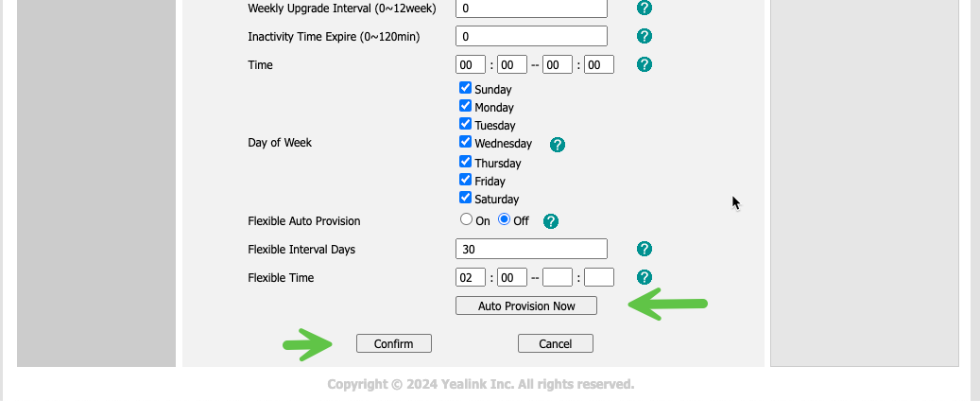Click the Flexible Time start hour box
This screenshot has width=980, height=401.
[471, 277]
